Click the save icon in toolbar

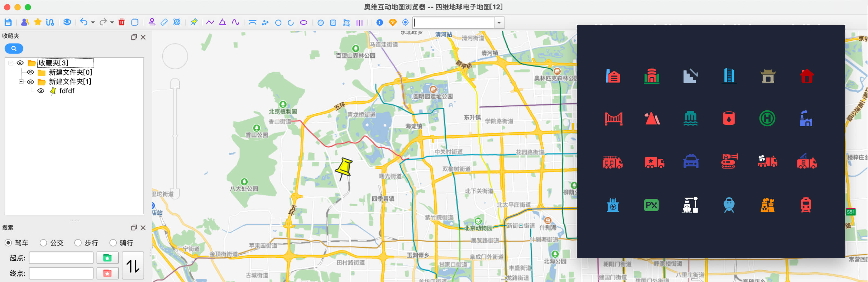[8, 22]
